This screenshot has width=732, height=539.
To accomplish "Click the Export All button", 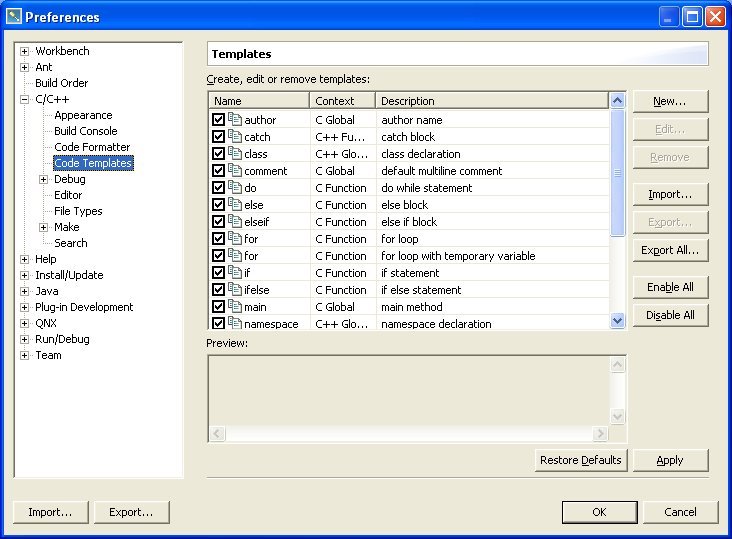I will 670,250.
